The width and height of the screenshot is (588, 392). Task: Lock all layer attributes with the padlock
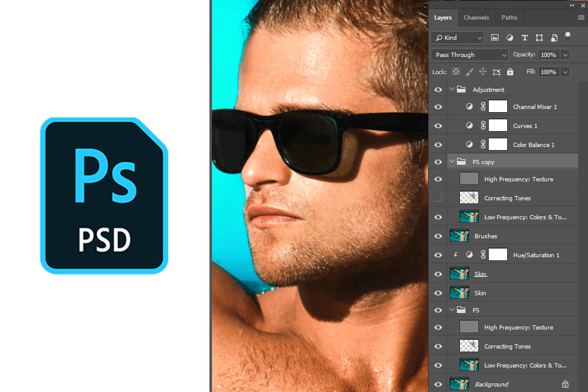(510, 72)
